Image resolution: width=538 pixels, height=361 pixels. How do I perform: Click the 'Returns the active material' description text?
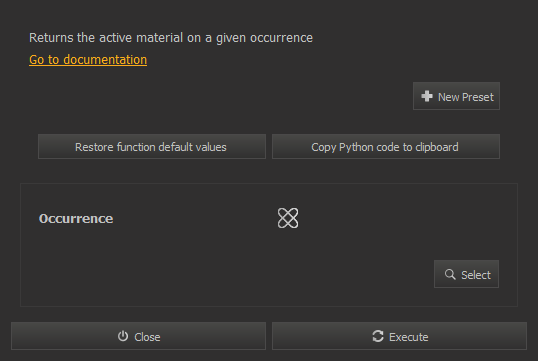click(x=171, y=38)
